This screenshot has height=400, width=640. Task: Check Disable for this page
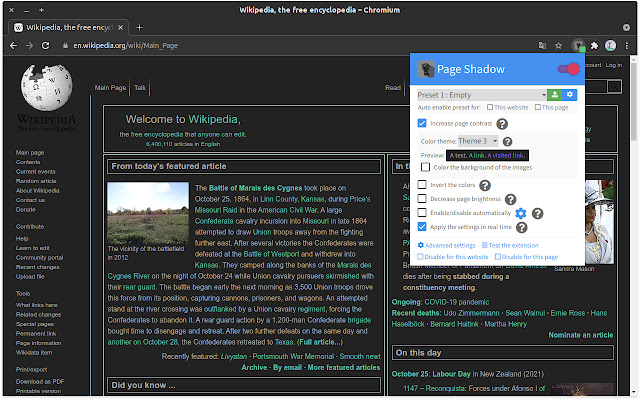(x=498, y=257)
